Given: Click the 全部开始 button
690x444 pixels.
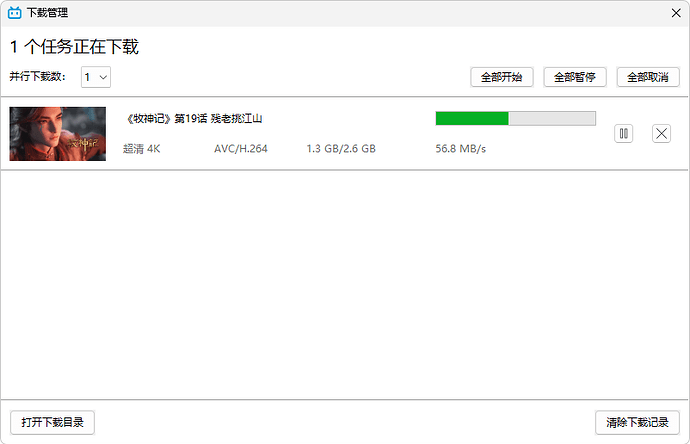Looking at the screenshot, I should click(502, 77).
